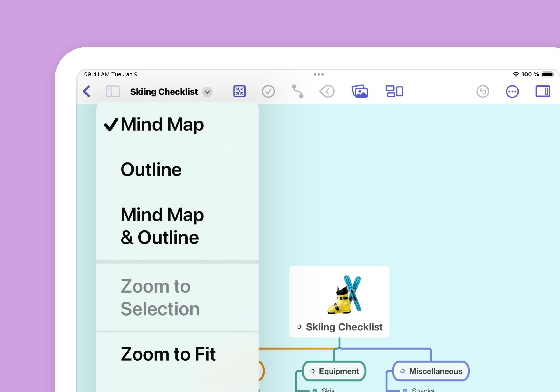Click the checkmark task icon
Viewport: 560px width, 392px height.
click(268, 91)
